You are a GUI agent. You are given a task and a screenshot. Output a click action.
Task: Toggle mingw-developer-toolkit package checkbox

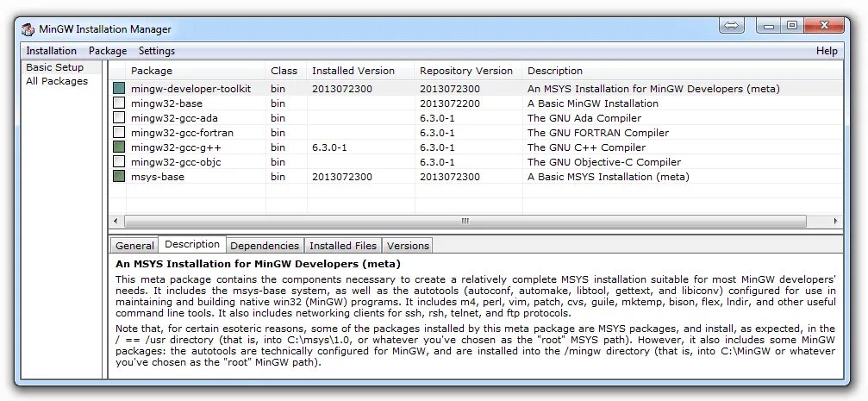119,89
